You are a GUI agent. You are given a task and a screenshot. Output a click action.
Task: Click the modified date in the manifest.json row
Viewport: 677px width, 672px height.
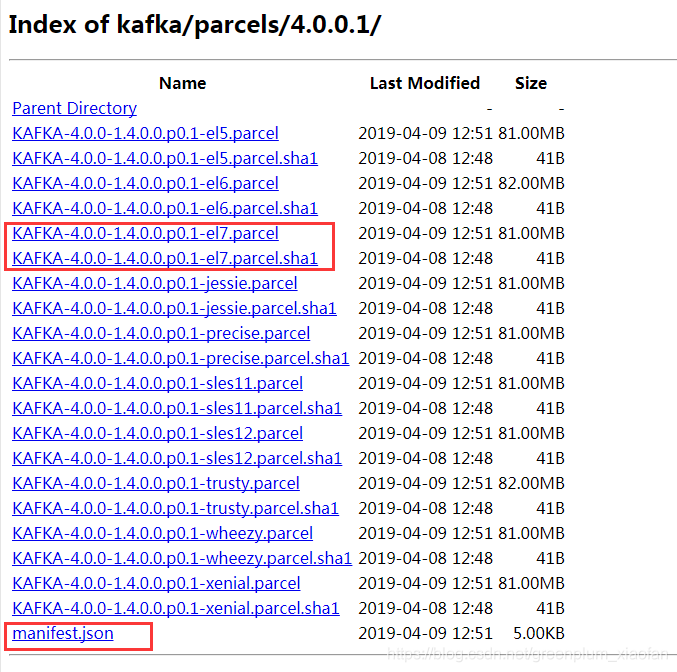click(425, 634)
